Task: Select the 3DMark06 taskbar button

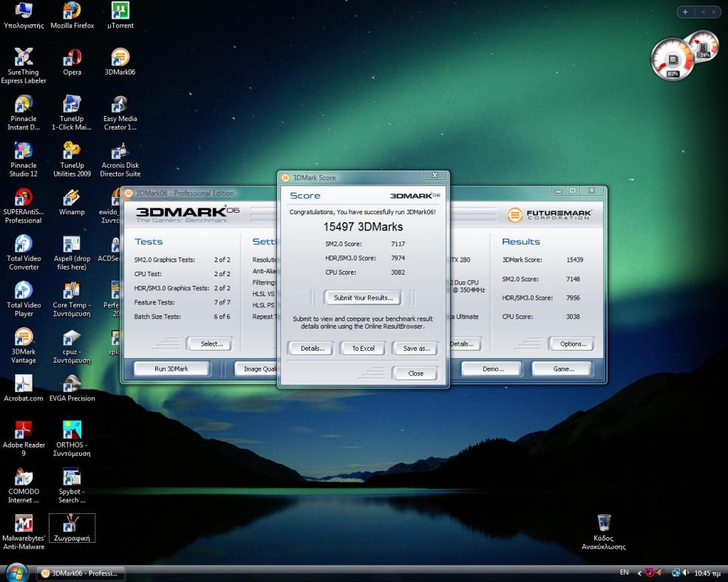Action: (80, 574)
